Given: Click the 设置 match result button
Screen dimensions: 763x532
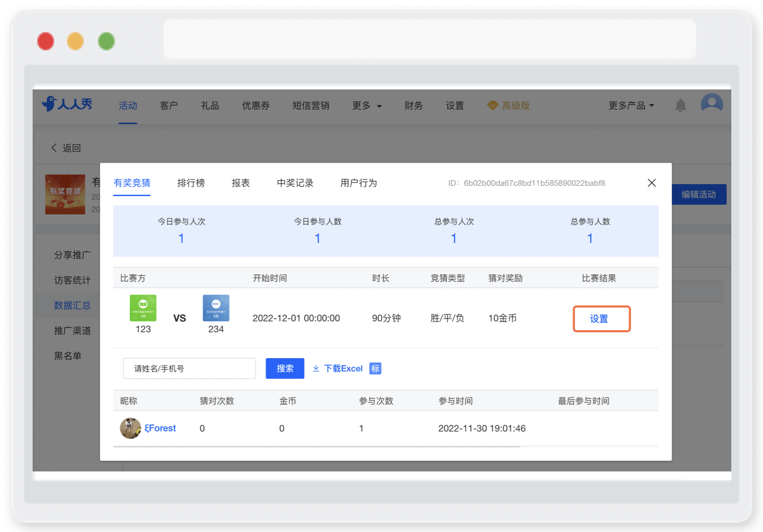Looking at the screenshot, I should 601,319.
